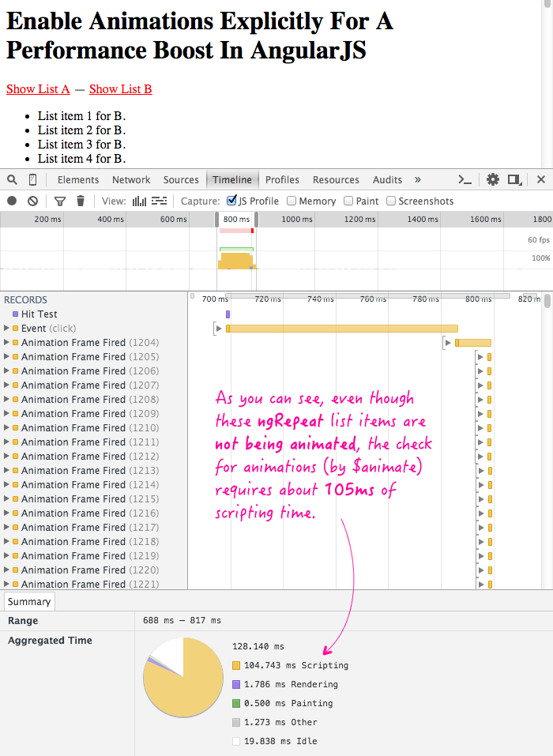553x756 pixels.
Task: Click the search magnifier icon in DevTools
Action: [12, 180]
